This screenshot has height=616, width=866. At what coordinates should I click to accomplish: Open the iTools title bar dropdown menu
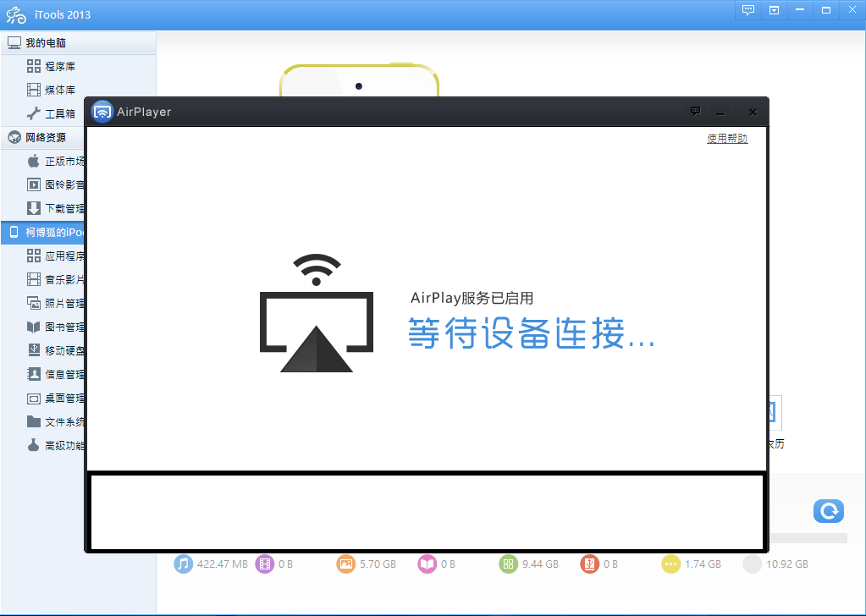775,10
